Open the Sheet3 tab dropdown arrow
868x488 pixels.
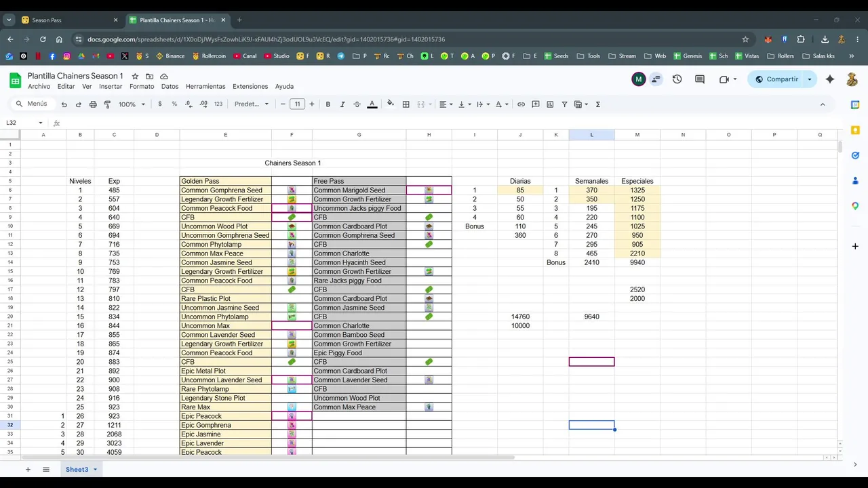pos(95,469)
